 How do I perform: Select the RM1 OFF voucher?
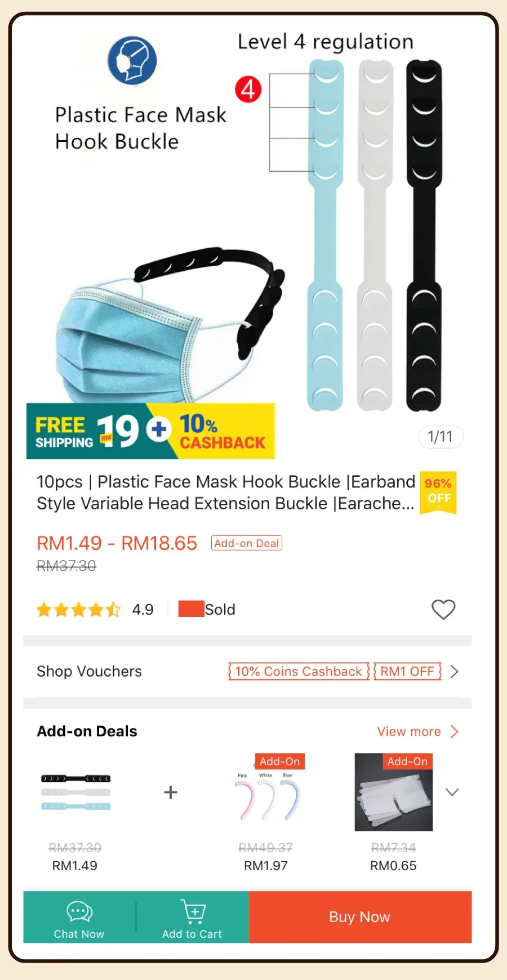coord(407,672)
